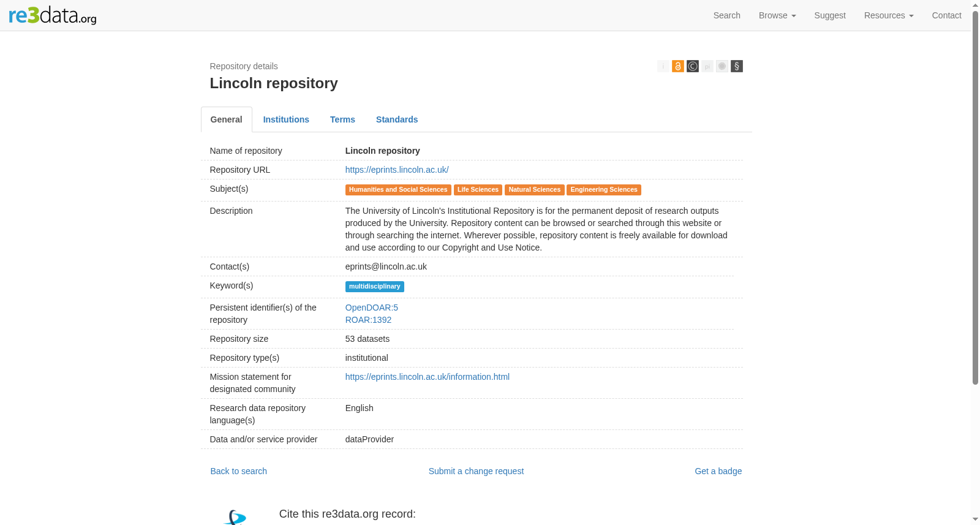The height and width of the screenshot is (525, 980).
Task: Click the 'dataProvider' value text
Action: click(369, 439)
